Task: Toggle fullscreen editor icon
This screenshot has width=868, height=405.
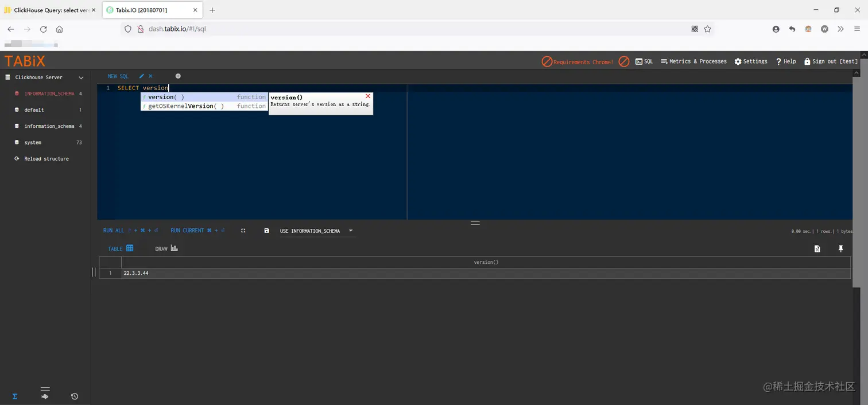Action: click(243, 231)
